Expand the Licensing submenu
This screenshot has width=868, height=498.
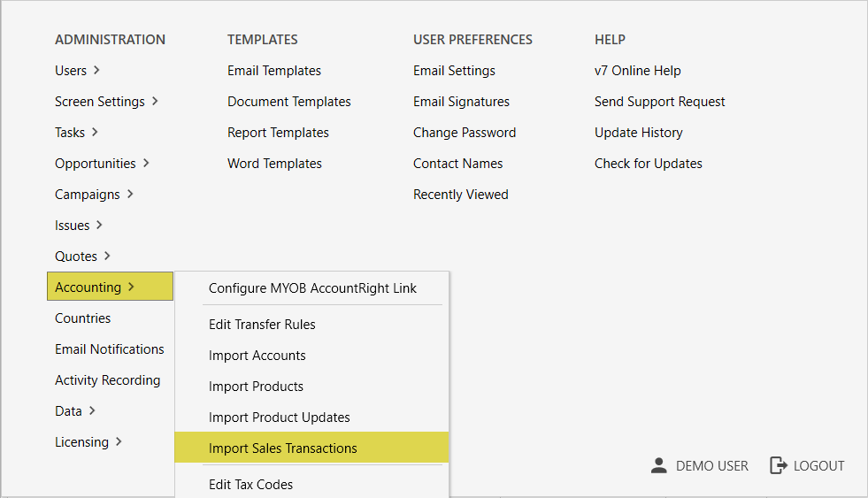pyautogui.click(x=88, y=442)
